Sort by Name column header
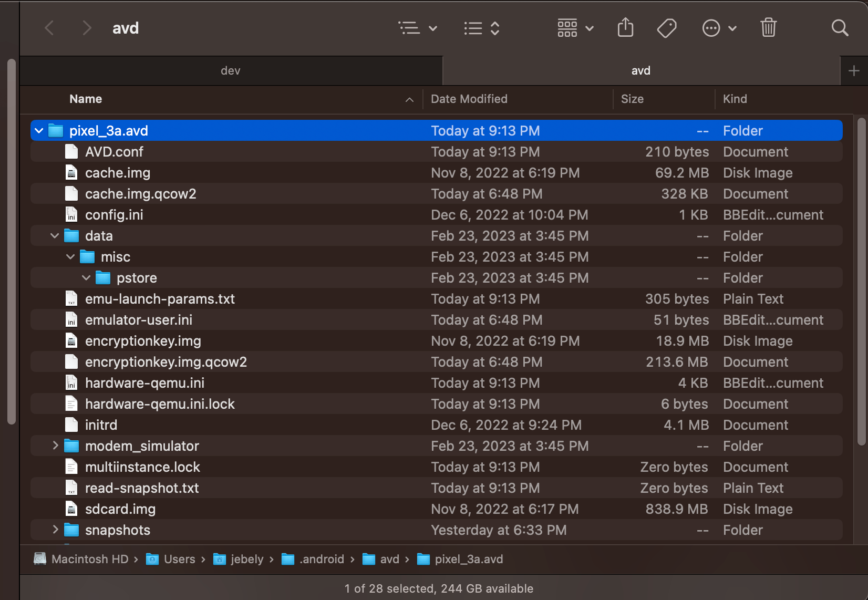 click(x=86, y=99)
